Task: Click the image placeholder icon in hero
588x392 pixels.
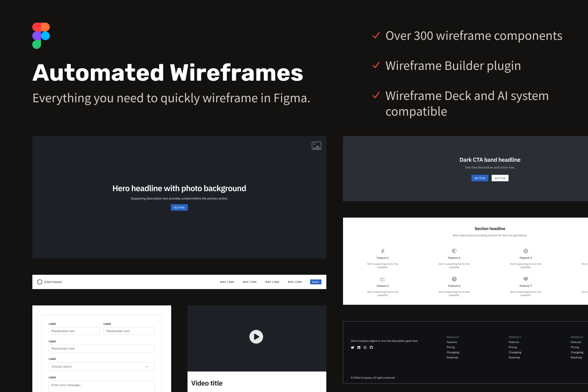Action: click(x=316, y=146)
